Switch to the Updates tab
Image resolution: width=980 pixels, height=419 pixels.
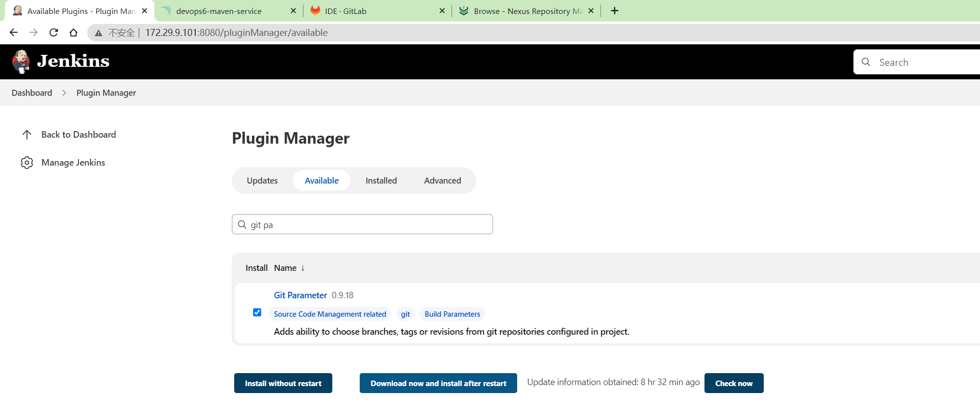point(262,181)
